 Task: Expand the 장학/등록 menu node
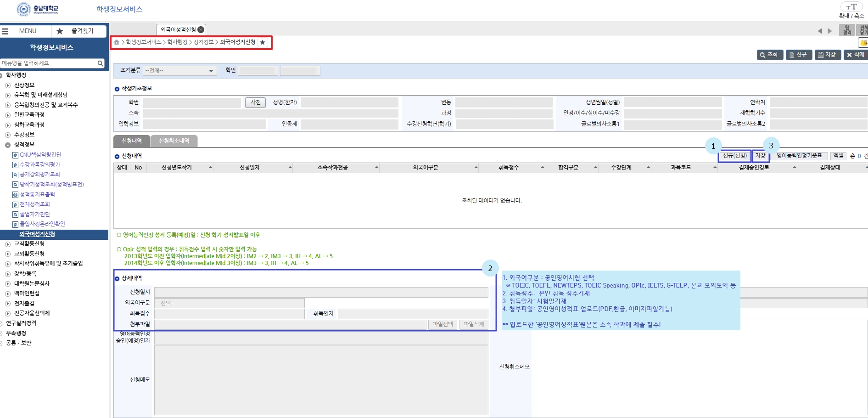[x=8, y=274]
